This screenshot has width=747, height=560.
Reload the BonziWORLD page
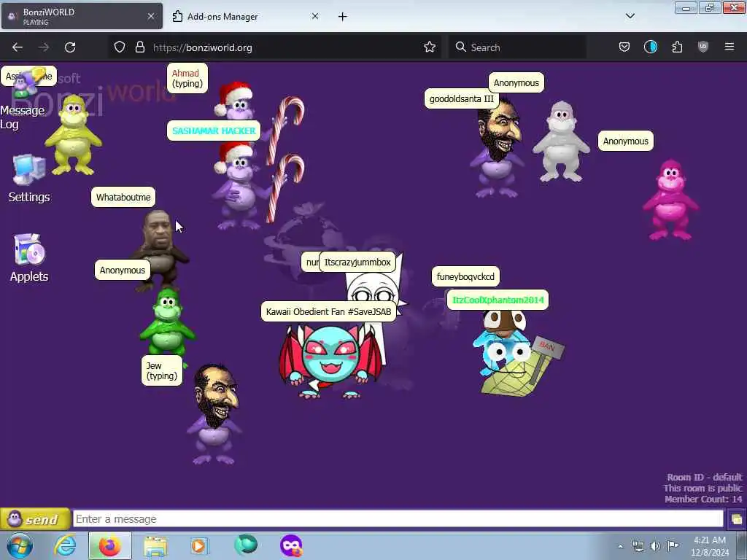click(x=70, y=47)
